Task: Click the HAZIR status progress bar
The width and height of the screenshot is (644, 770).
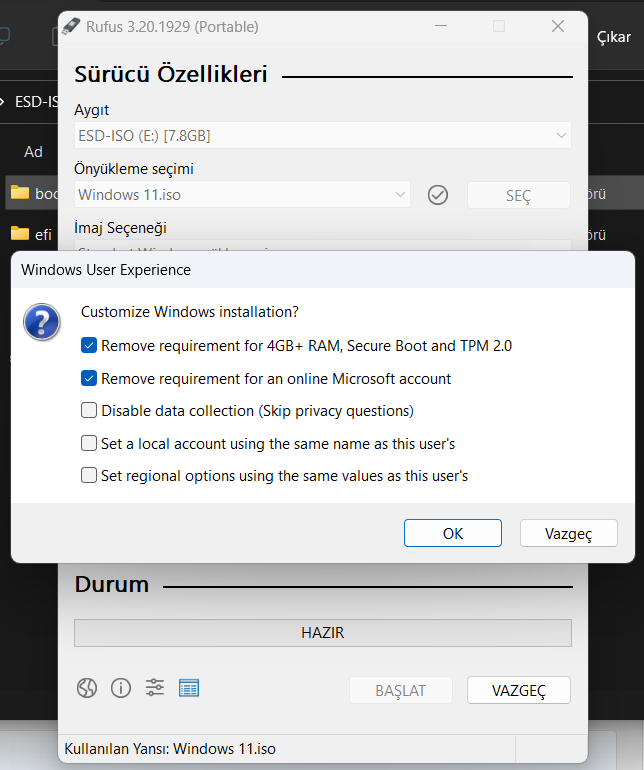Action: 323,632
